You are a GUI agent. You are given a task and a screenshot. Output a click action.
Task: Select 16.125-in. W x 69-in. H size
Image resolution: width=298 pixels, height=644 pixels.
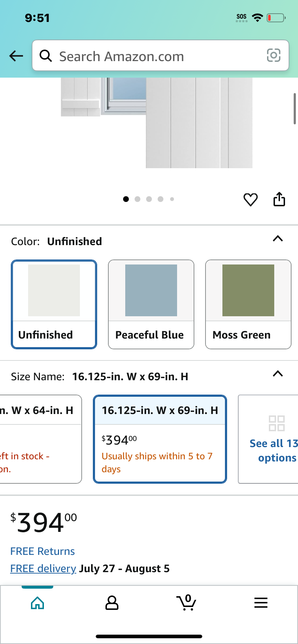click(160, 439)
